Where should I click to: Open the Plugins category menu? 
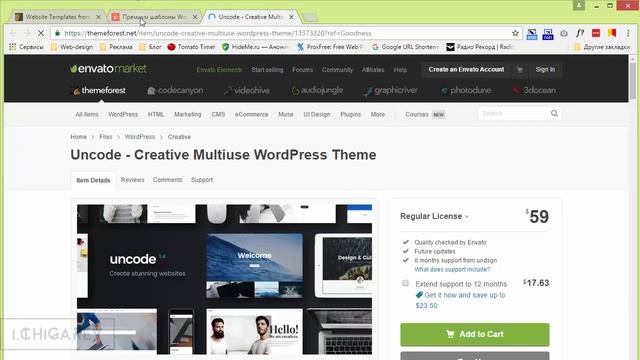click(x=351, y=114)
